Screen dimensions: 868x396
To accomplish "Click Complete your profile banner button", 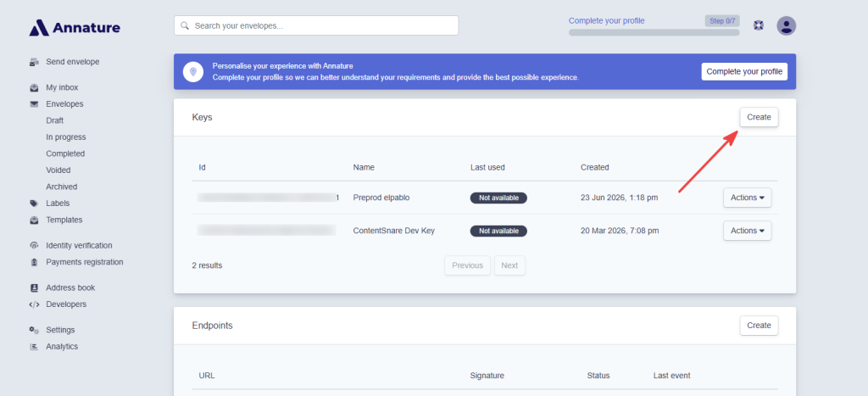I will pos(744,71).
